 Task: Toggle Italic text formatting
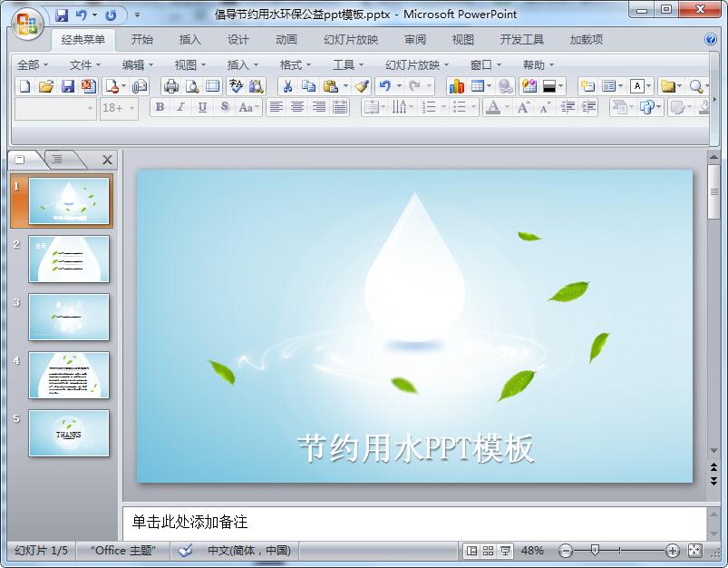180,107
